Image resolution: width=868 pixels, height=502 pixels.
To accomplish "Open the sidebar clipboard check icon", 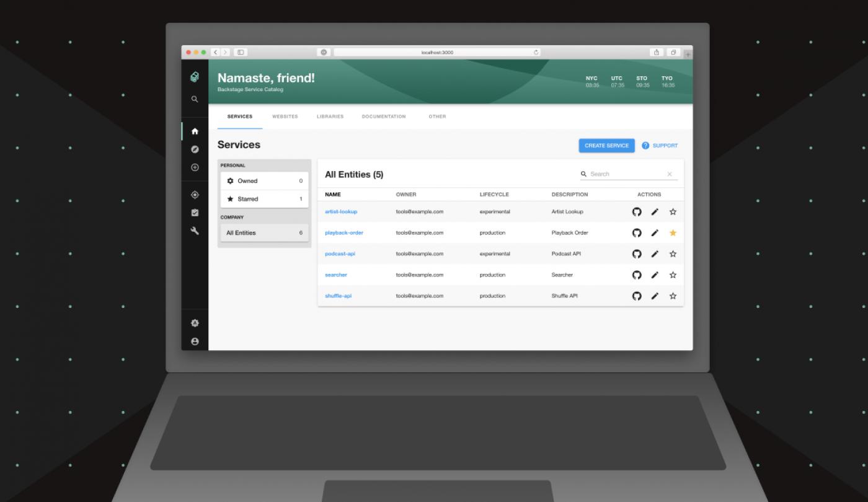I will pyautogui.click(x=195, y=213).
